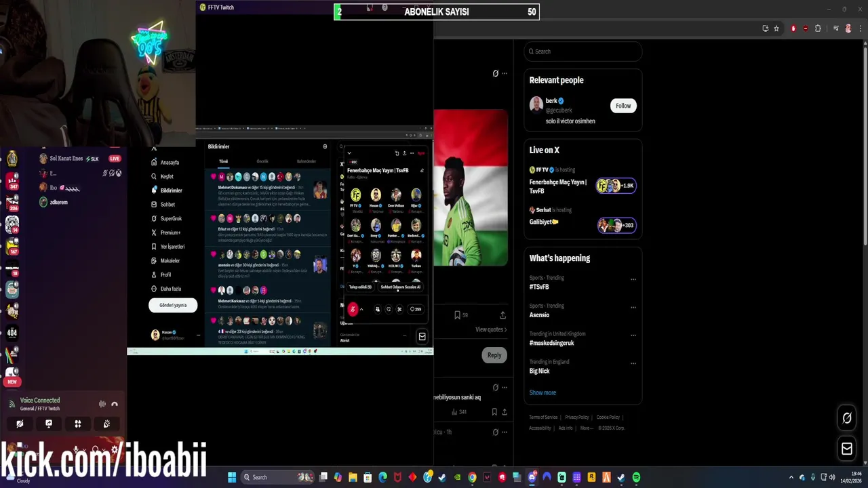Click Grok icon on the main post
Image resolution: width=868 pixels, height=488 pixels.
(496, 73)
